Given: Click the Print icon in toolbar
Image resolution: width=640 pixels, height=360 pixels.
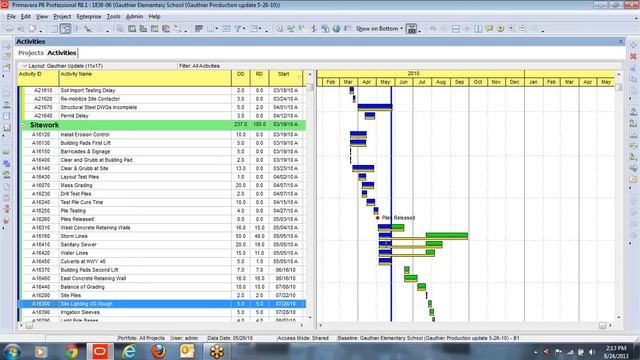Looking at the screenshot, I should pos(9,29).
